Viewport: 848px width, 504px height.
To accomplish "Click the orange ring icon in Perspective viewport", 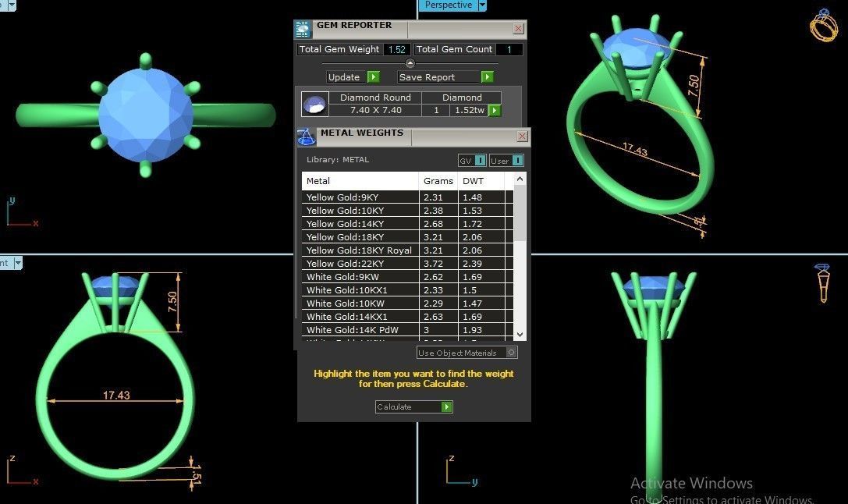I will tap(823, 25).
